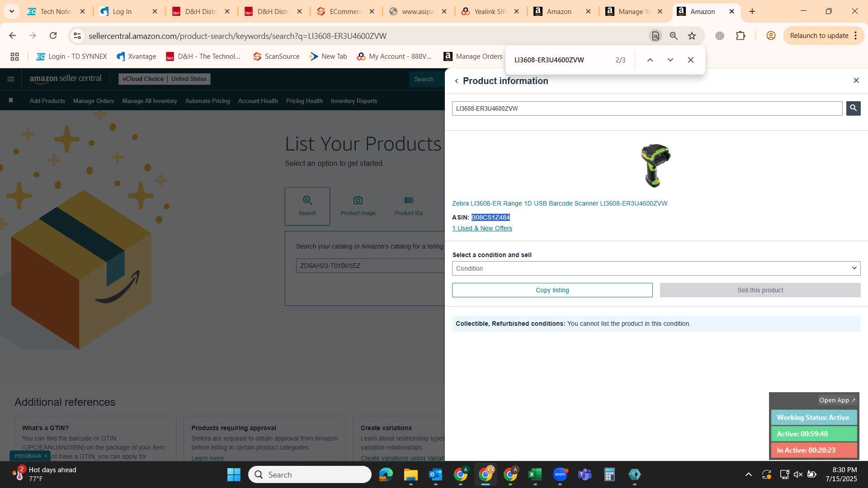Open the Learn more approval link

[208, 458]
